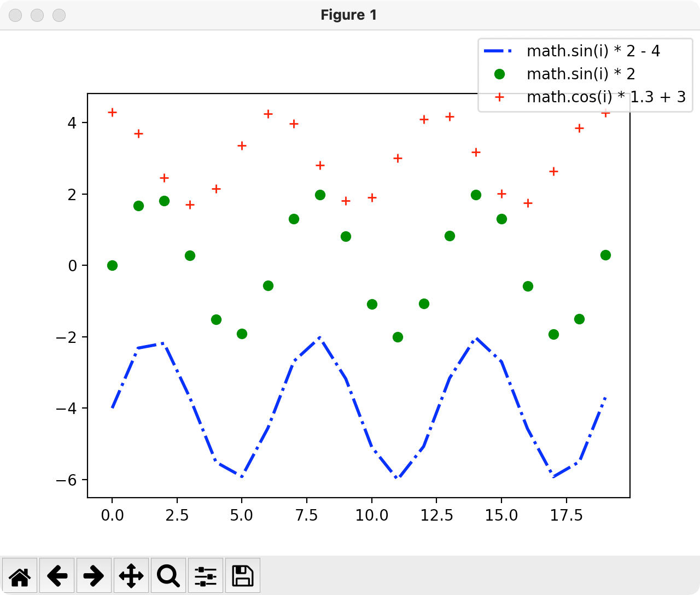Save the figure with the floppy disk icon
The height and width of the screenshot is (595, 700).
pos(243,575)
